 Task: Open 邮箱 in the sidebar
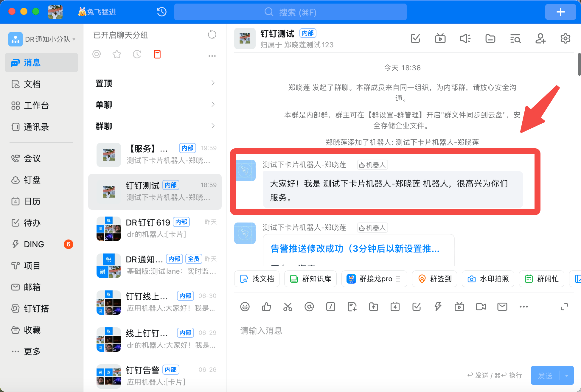click(x=41, y=287)
